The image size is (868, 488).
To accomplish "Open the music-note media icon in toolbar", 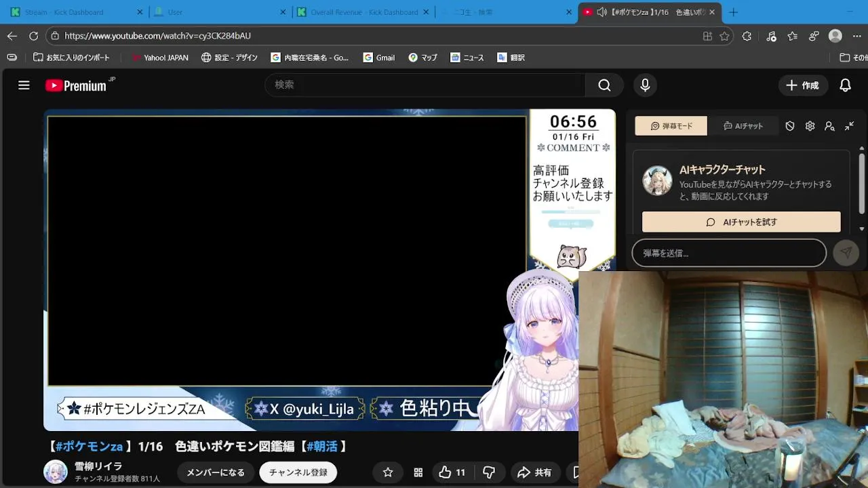I will pyautogui.click(x=771, y=36).
